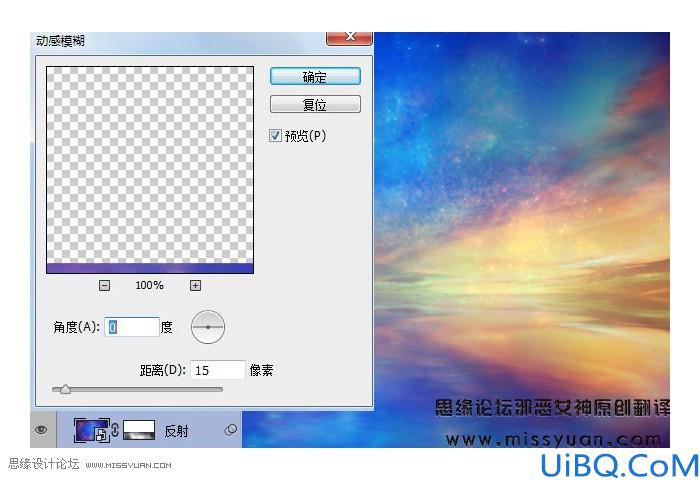700x480 pixels.
Task: Select the 反射 layer smart object thumbnail
Action: pyautogui.click(x=91, y=430)
